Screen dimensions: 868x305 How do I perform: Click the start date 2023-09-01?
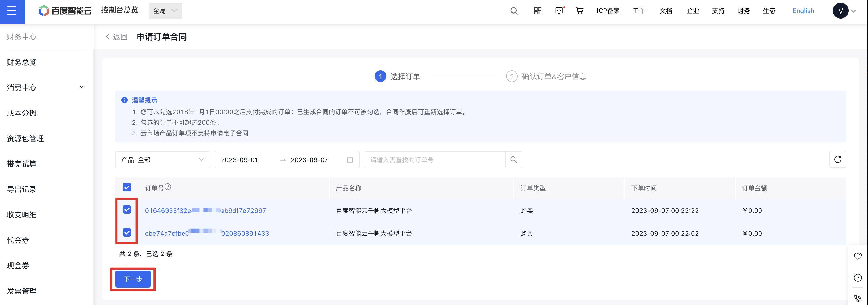point(239,160)
